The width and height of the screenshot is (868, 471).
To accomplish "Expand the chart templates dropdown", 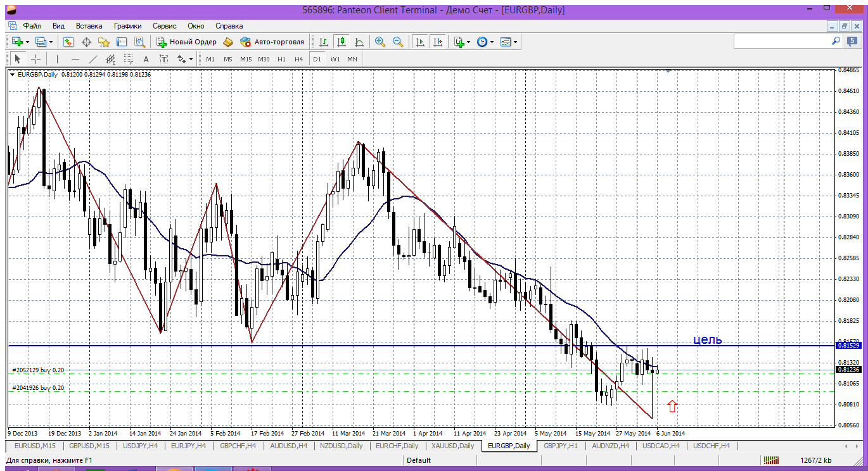I will pyautogui.click(x=516, y=42).
